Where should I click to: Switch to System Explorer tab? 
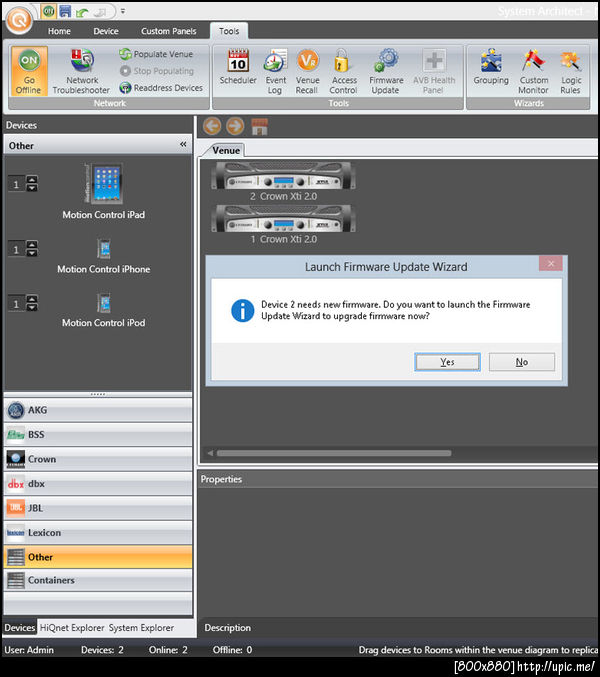point(141,628)
